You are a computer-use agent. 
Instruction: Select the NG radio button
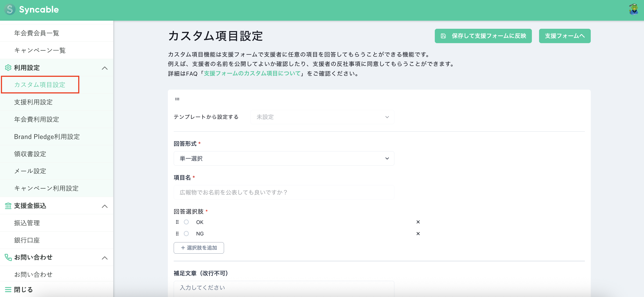(x=186, y=233)
